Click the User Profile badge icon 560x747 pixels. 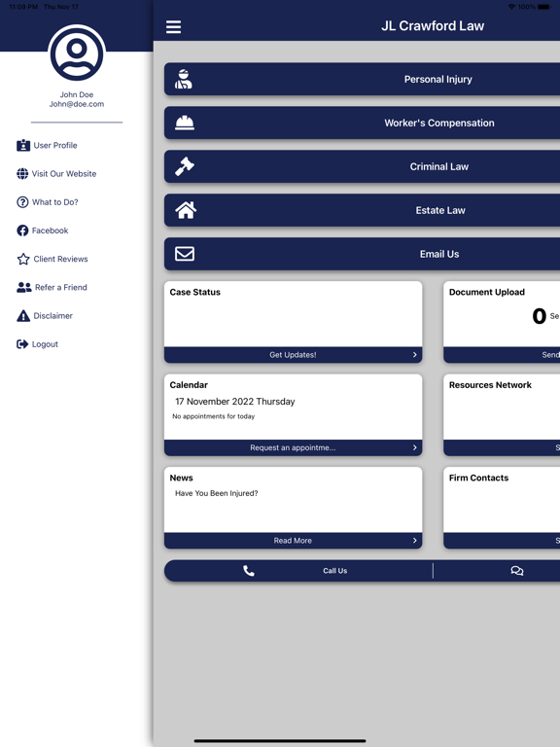[x=23, y=145]
